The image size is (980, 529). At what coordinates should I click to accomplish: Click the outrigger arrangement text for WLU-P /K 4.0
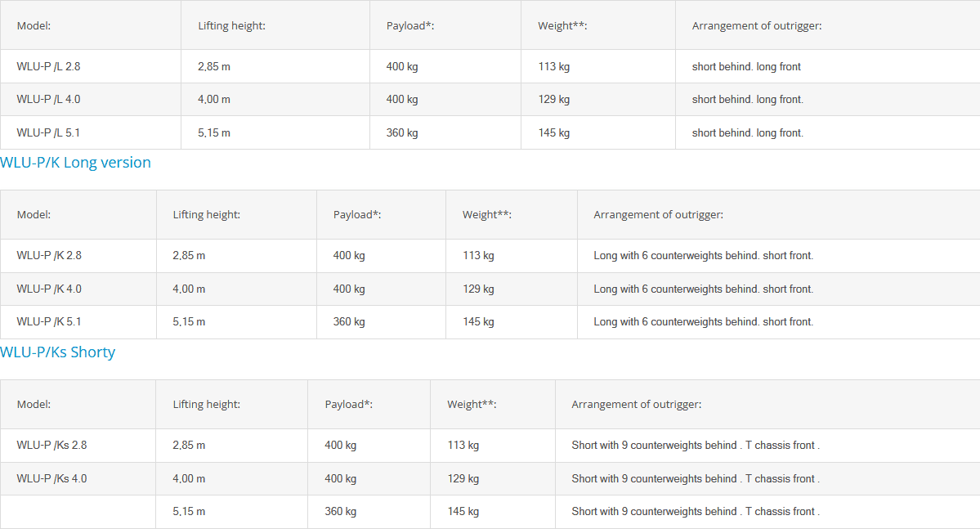(x=703, y=289)
